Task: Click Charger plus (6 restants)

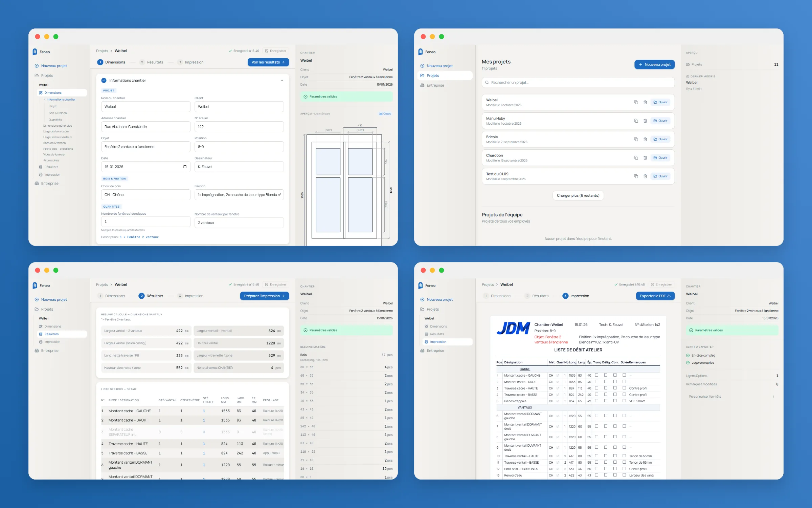Action: click(578, 195)
